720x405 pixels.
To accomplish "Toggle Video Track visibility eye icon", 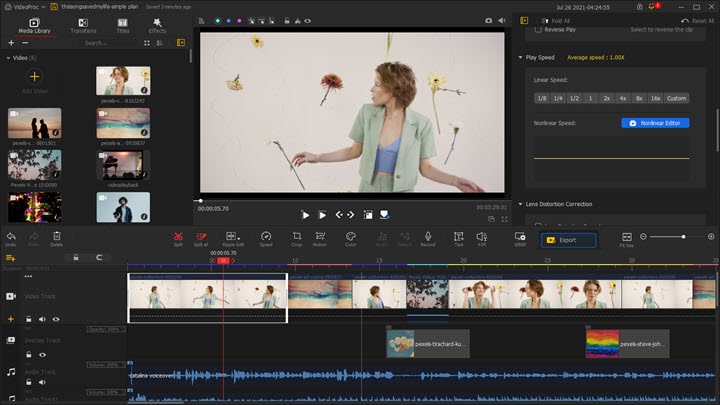I will pos(55,319).
